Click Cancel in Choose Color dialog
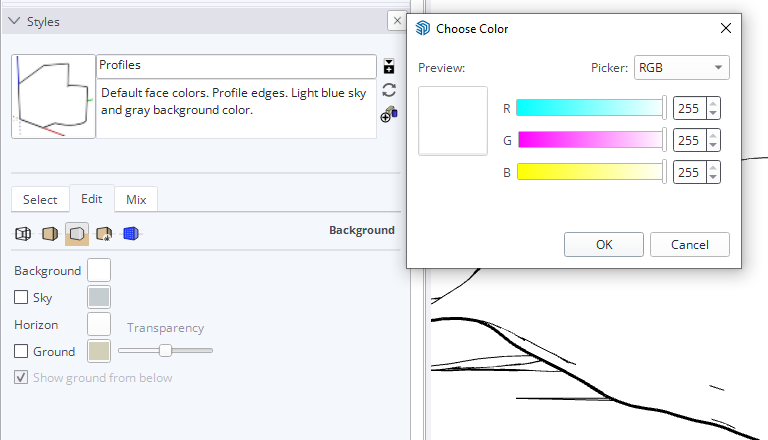The height and width of the screenshot is (440, 768). [x=690, y=244]
